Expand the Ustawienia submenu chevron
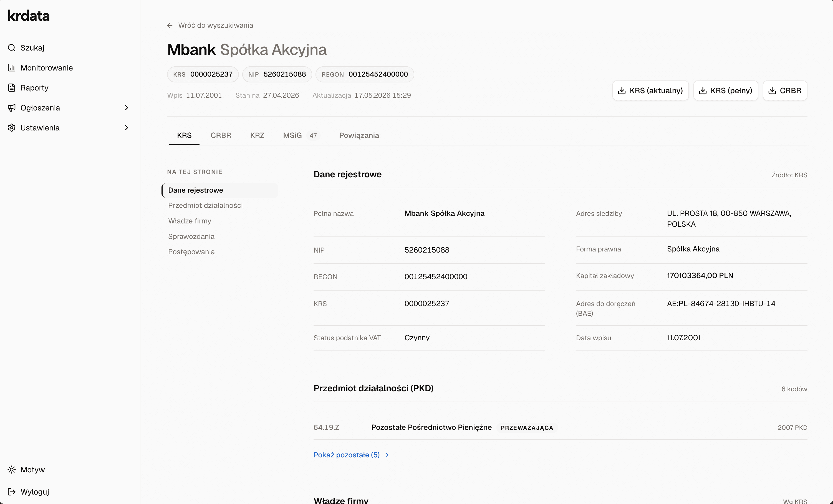Image resolution: width=833 pixels, height=504 pixels. pos(127,127)
